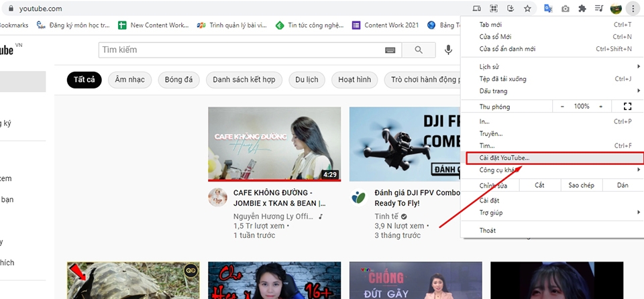Open the 'Trình quản lý bài vi...' bookmark
This screenshot has height=299, width=644.
tap(232, 25)
